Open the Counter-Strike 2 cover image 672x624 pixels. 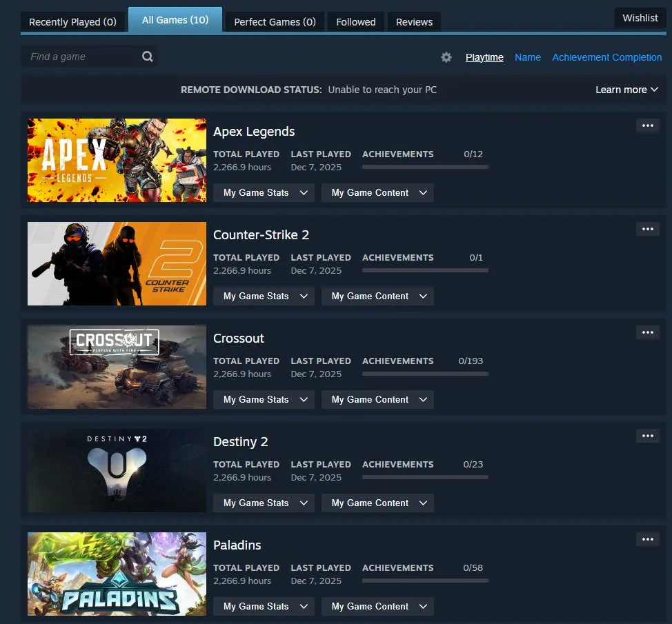coord(117,264)
